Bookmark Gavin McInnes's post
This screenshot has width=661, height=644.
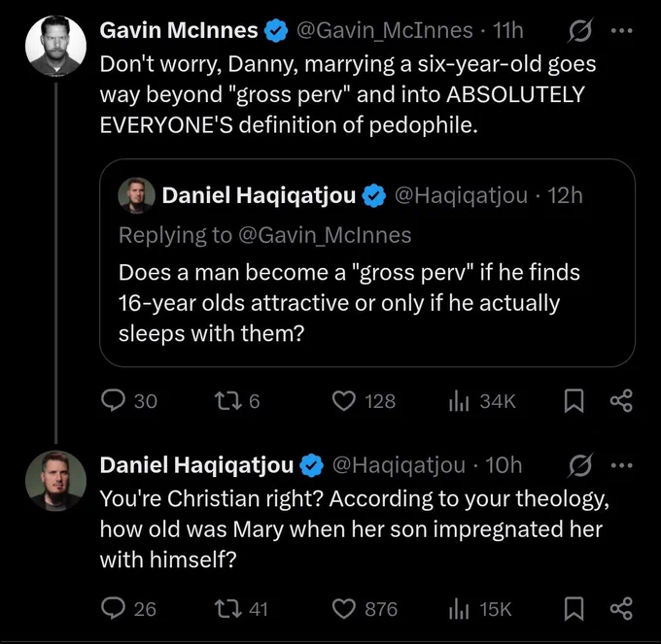574,400
